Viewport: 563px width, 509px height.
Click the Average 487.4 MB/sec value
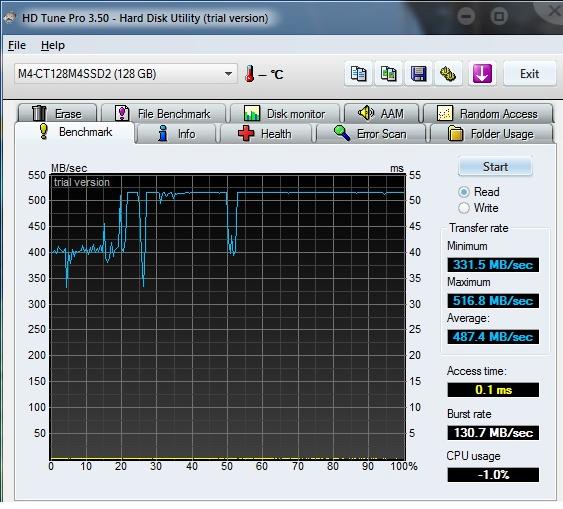point(493,337)
